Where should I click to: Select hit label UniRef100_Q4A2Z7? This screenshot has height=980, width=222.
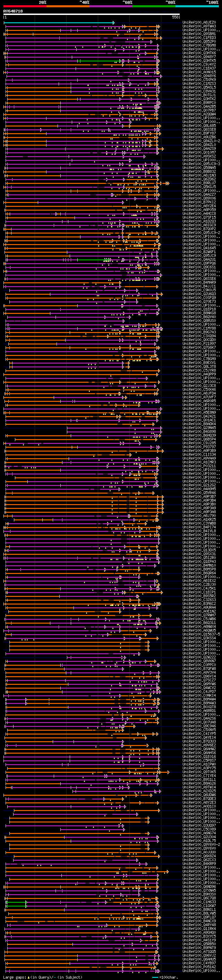199,194
